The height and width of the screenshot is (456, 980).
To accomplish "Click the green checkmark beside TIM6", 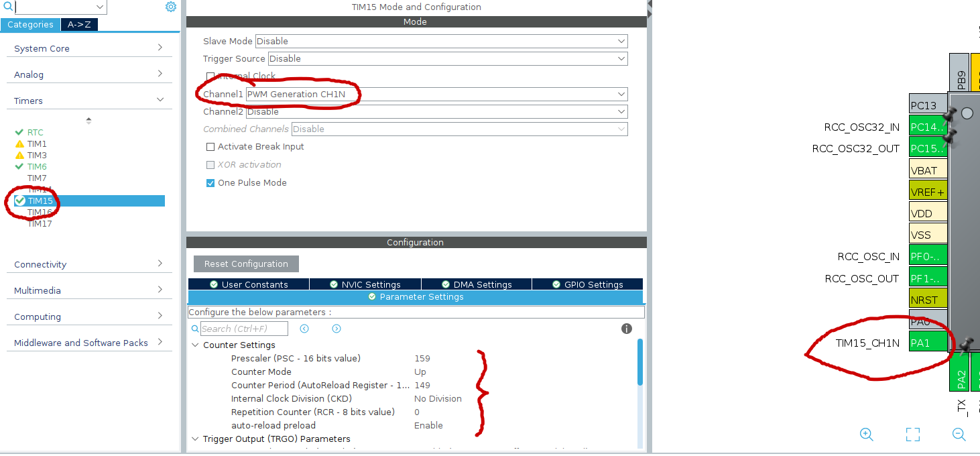I will tap(21, 166).
